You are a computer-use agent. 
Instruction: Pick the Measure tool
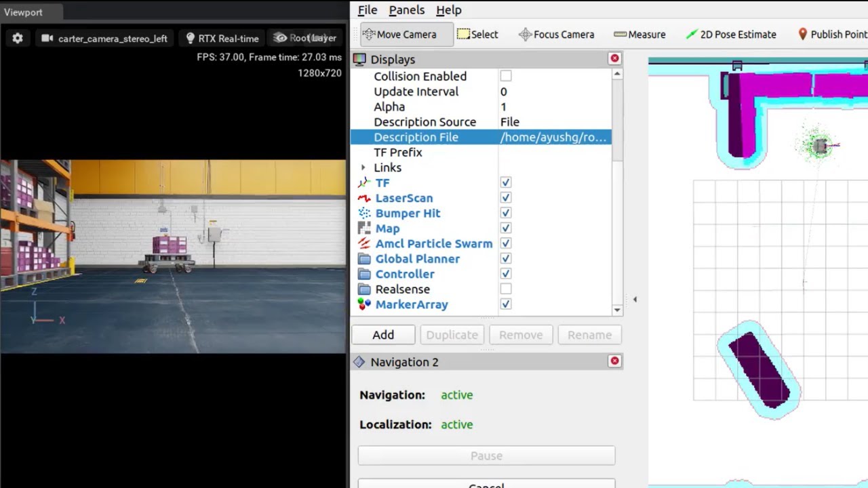coord(639,35)
